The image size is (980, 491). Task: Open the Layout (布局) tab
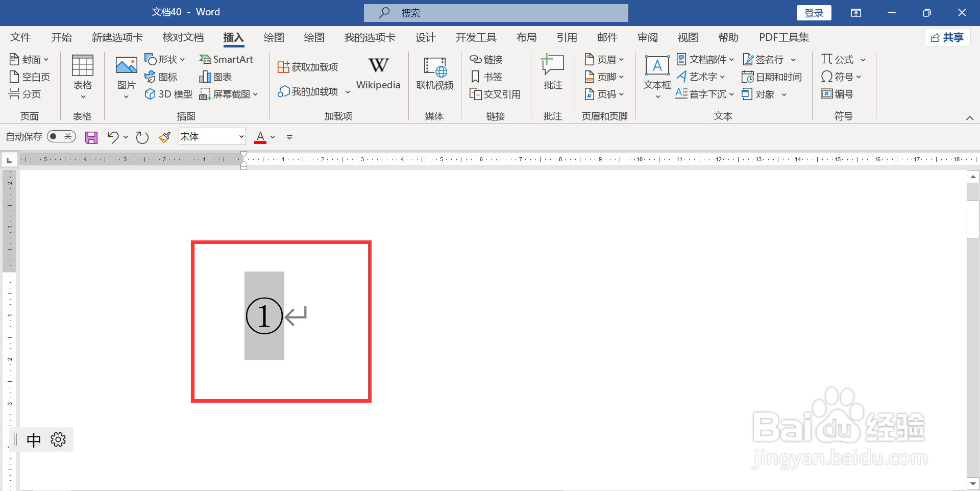coord(526,37)
